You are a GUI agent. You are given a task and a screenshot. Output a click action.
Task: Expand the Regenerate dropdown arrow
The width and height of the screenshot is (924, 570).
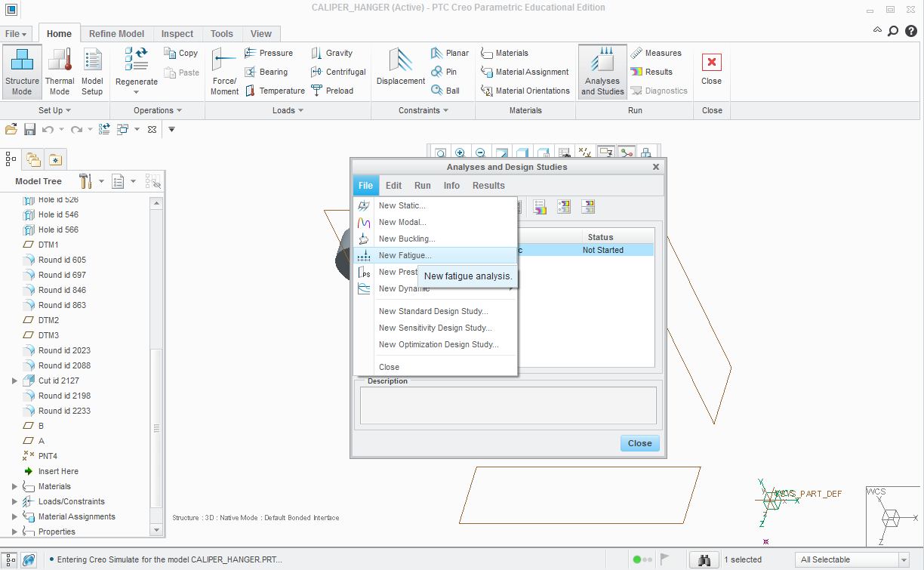pyautogui.click(x=137, y=92)
